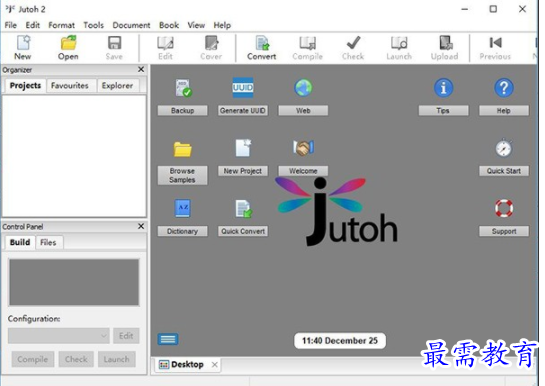Open the Edit menu
Image resolution: width=545 pixels, height=386 pixels.
[33, 25]
